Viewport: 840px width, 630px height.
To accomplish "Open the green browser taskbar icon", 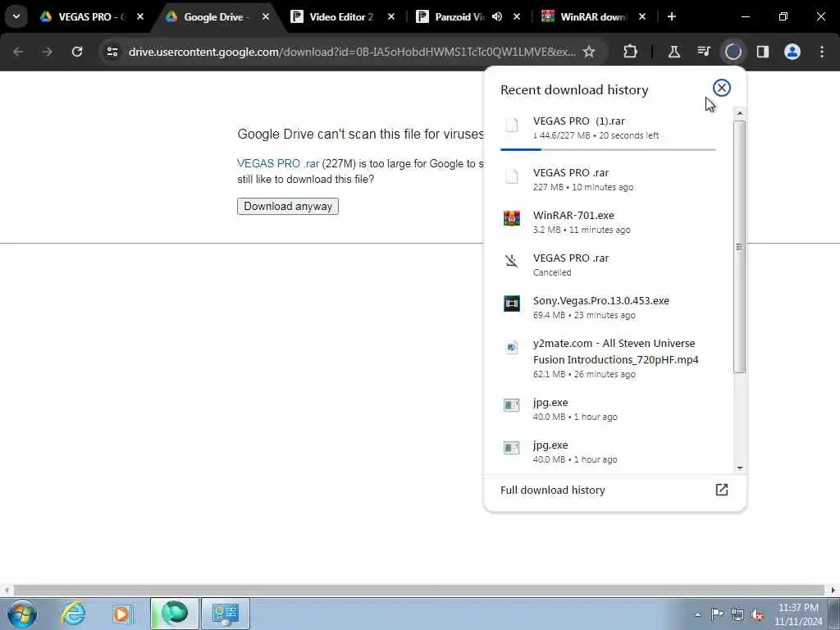I will point(175,614).
